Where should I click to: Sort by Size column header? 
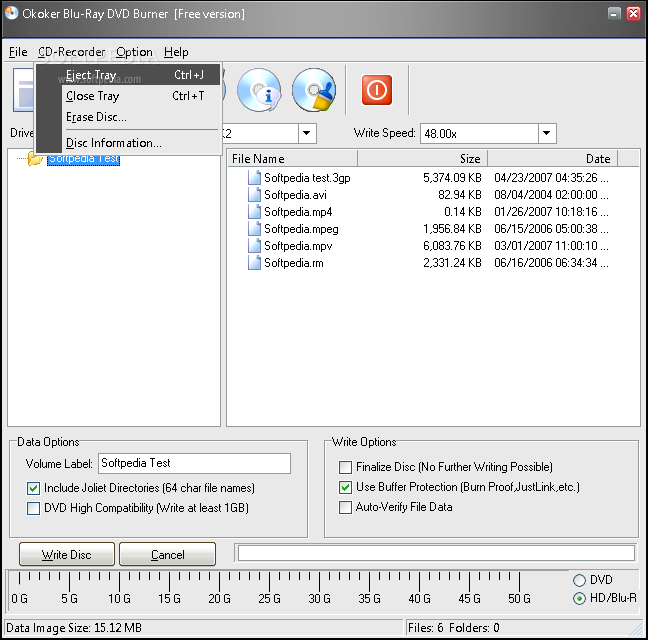click(x=422, y=159)
